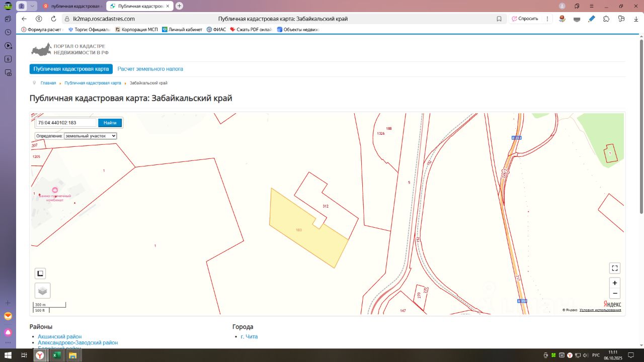Open the tab group counter showing 2
The image size is (644, 362).
click(22, 6)
